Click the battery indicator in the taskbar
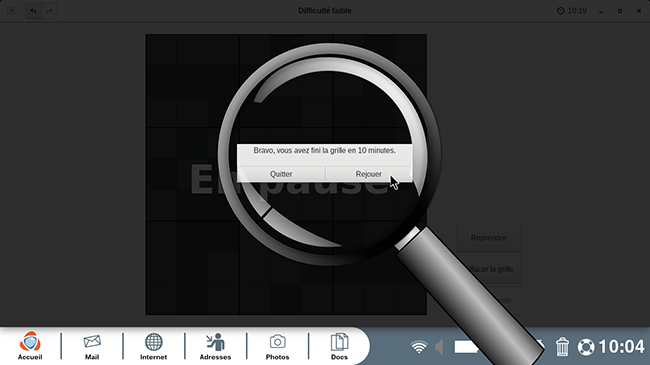 tap(466, 347)
